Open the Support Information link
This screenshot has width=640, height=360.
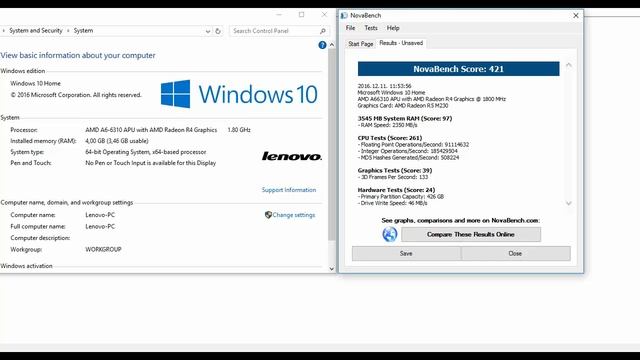[289, 190]
